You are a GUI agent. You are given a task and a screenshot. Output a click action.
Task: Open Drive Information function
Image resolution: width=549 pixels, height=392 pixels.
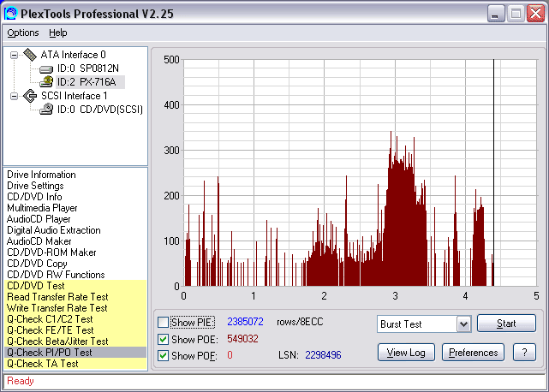coord(41,175)
